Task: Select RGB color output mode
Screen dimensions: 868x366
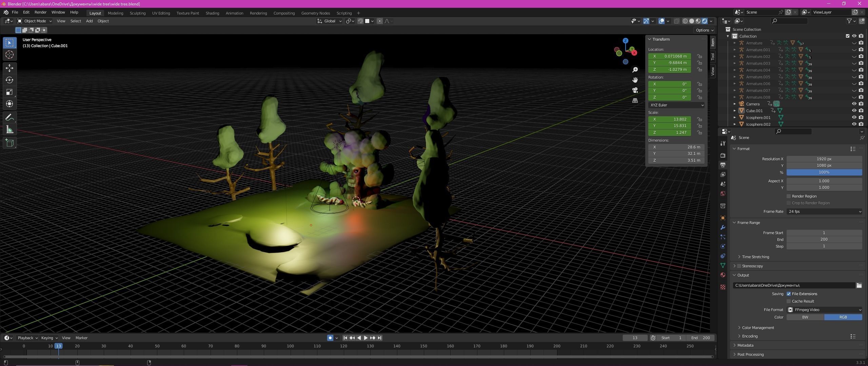Action: pos(843,317)
